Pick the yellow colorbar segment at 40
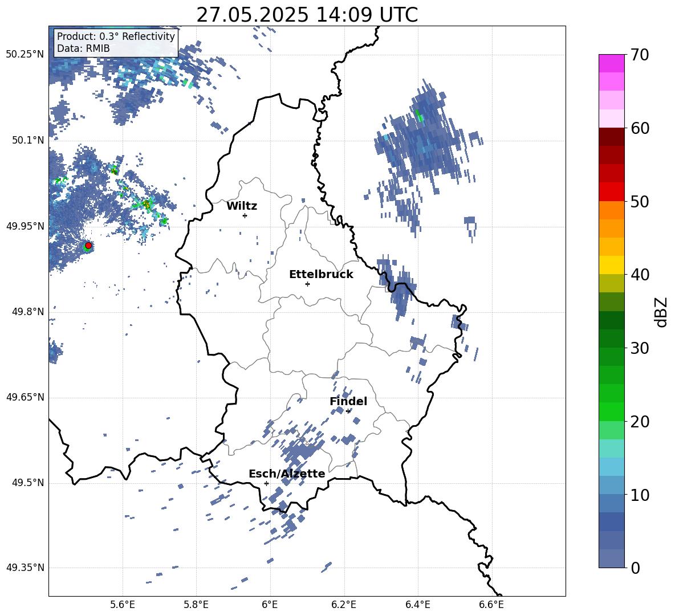This screenshot has width=675, height=616. 611,265
